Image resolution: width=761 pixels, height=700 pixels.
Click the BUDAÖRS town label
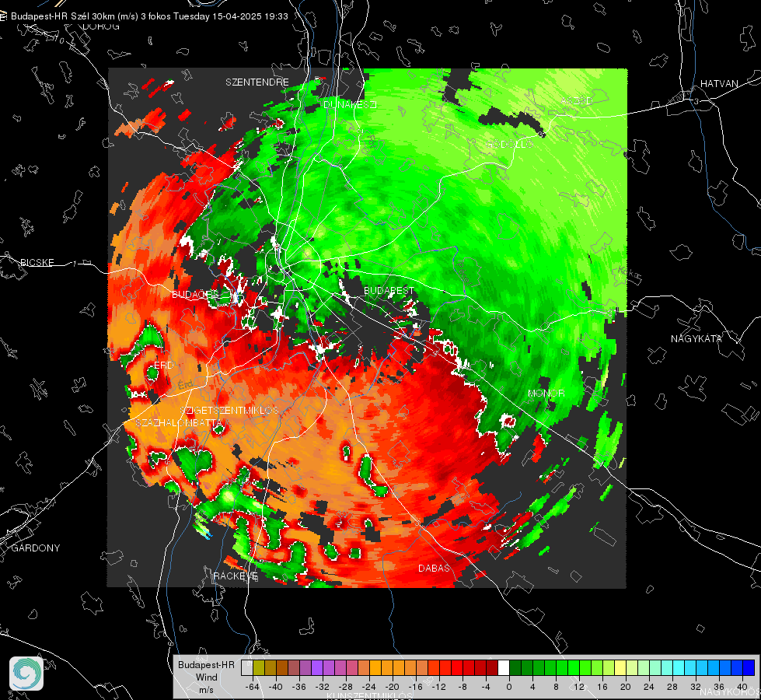pyautogui.click(x=195, y=295)
